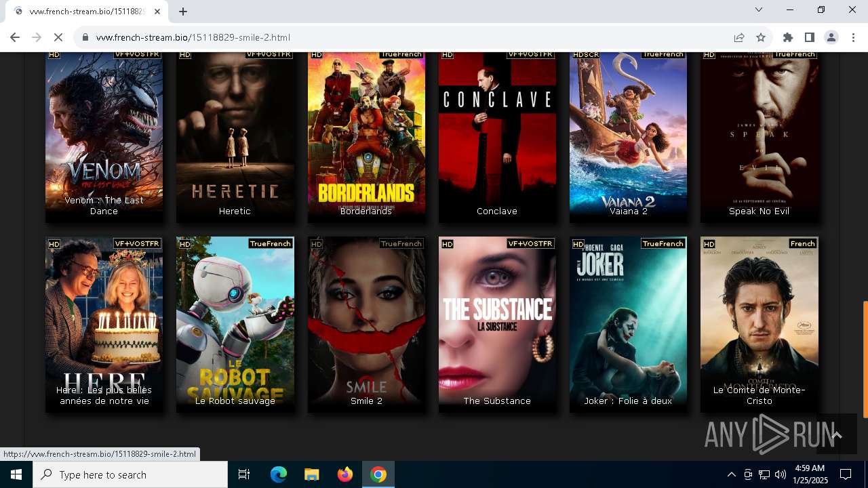Open the taskbar clock and date
Image resolution: width=868 pixels, height=488 pixels.
(x=810, y=474)
